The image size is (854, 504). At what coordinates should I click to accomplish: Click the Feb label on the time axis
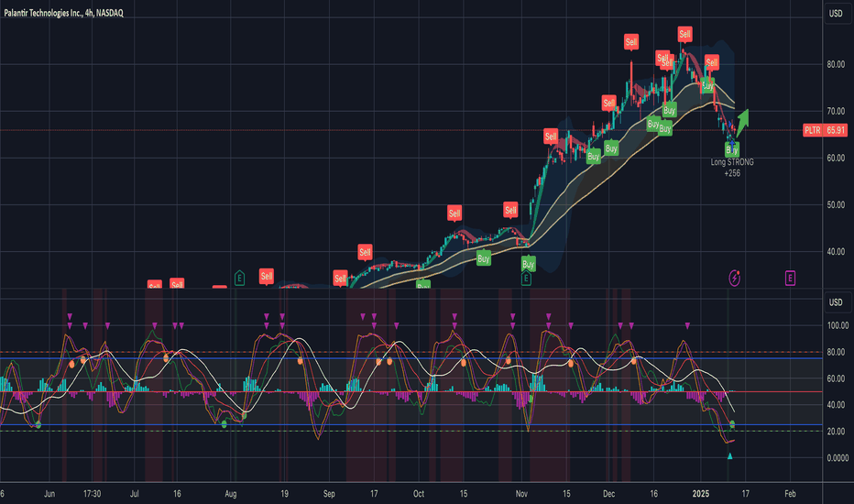point(790,494)
